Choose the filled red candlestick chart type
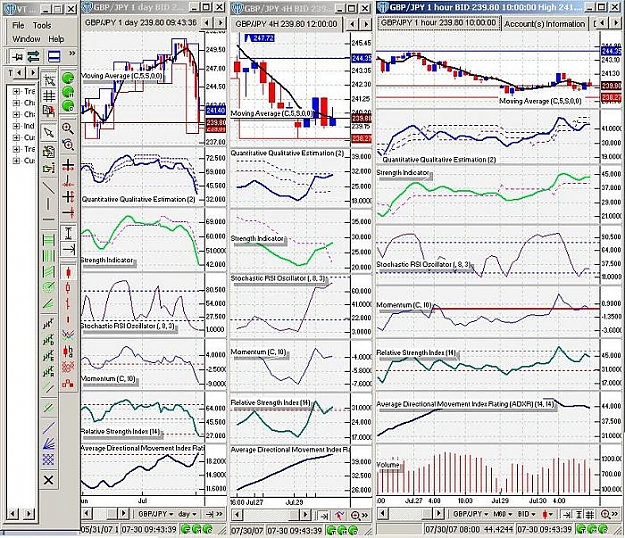 click(x=68, y=273)
